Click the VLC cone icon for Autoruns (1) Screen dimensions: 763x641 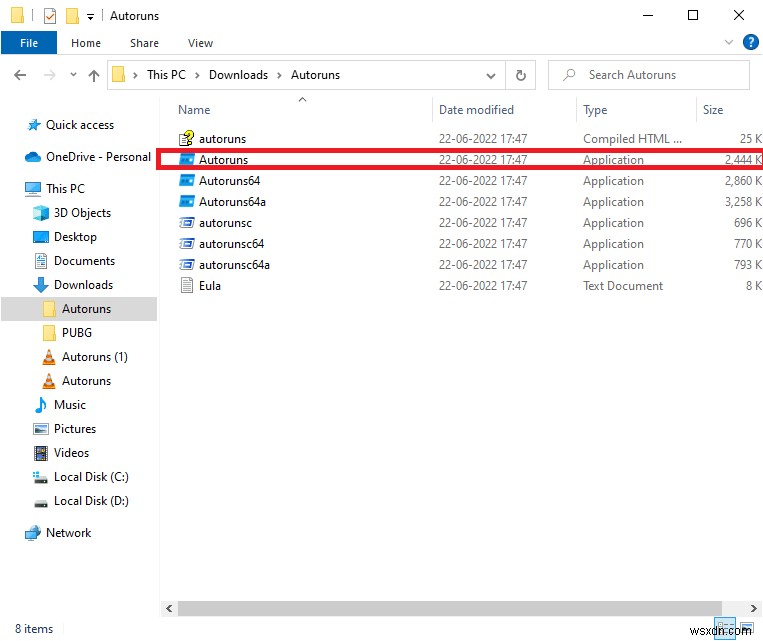[x=49, y=357]
